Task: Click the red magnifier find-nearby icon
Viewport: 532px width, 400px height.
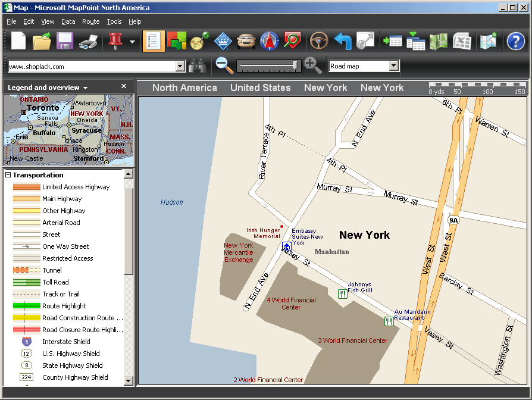Action: [292, 41]
